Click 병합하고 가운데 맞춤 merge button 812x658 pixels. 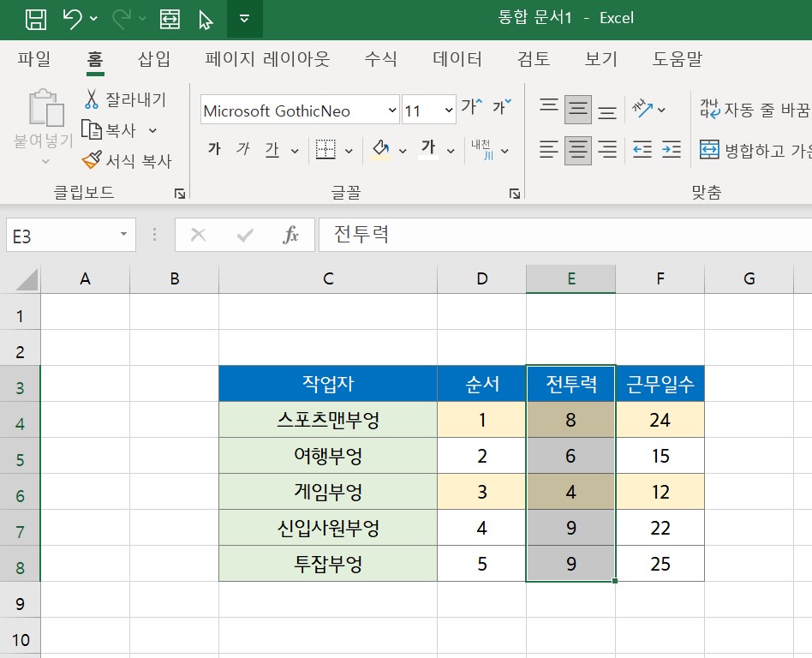[755, 150]
